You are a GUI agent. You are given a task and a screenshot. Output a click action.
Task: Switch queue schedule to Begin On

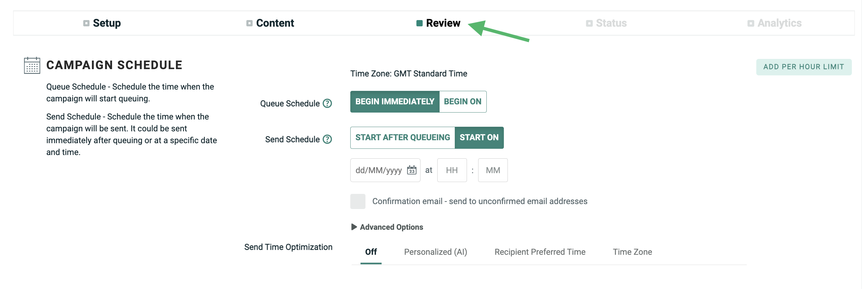(x=462, y=102)
